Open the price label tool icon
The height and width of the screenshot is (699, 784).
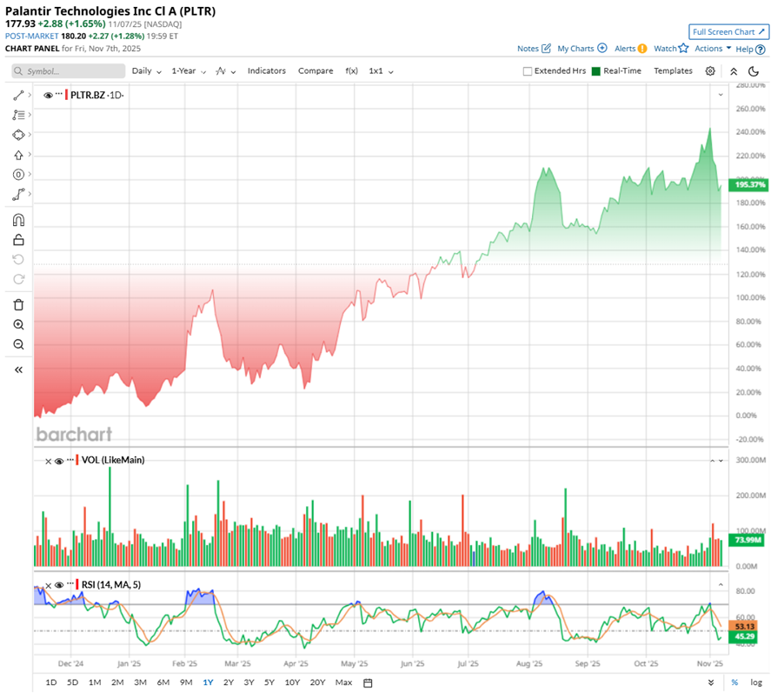point(18,175)
